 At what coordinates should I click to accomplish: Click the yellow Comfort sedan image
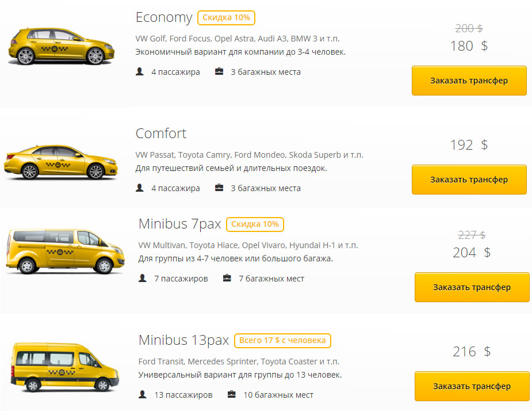tap(62, 162)
